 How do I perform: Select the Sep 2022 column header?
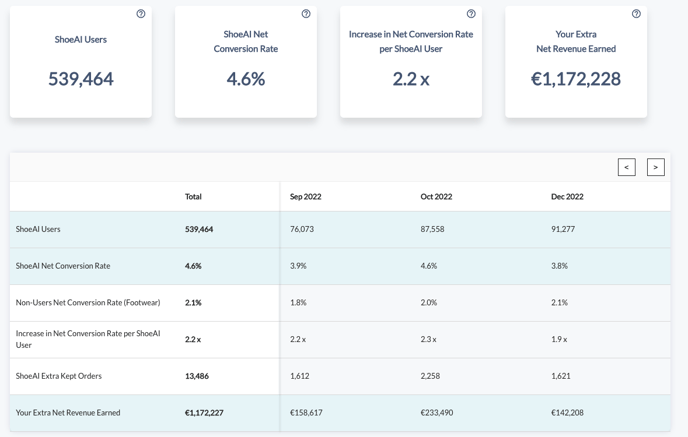coord(305,197)
